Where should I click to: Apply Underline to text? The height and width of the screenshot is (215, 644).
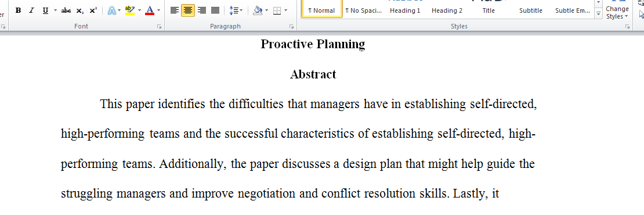click(x=45, y=10)
